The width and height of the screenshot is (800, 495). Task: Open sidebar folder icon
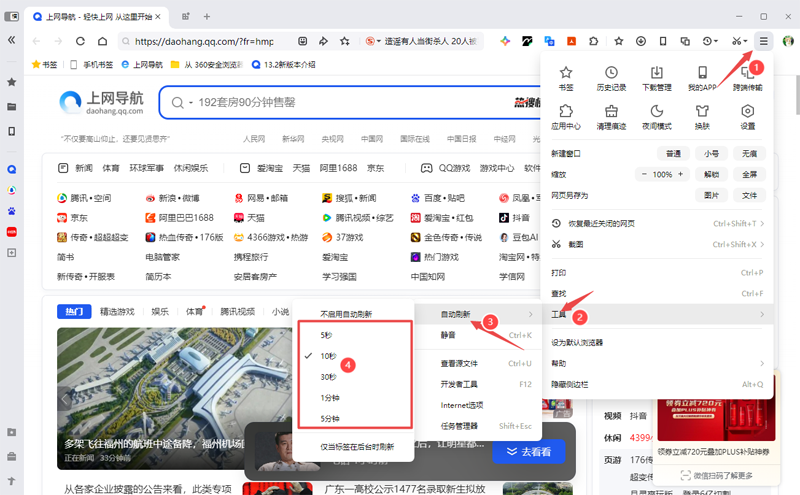[x=11, y=107]
